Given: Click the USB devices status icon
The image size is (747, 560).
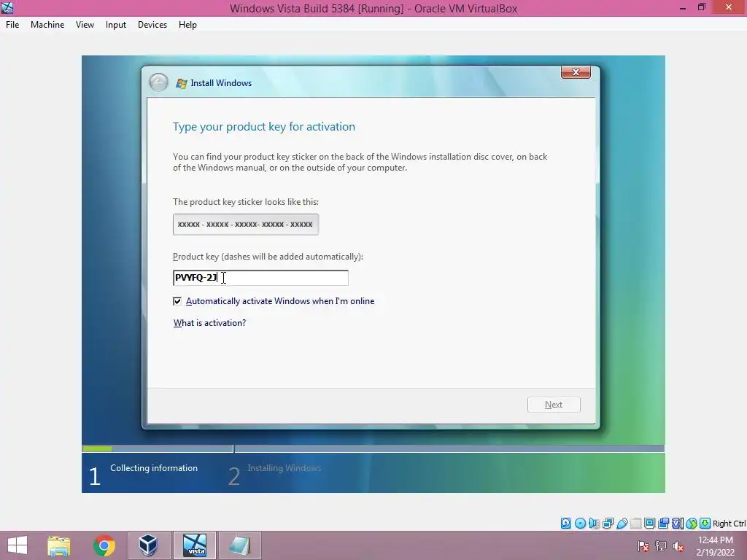Looking at the screenshot, I should 622,524.
